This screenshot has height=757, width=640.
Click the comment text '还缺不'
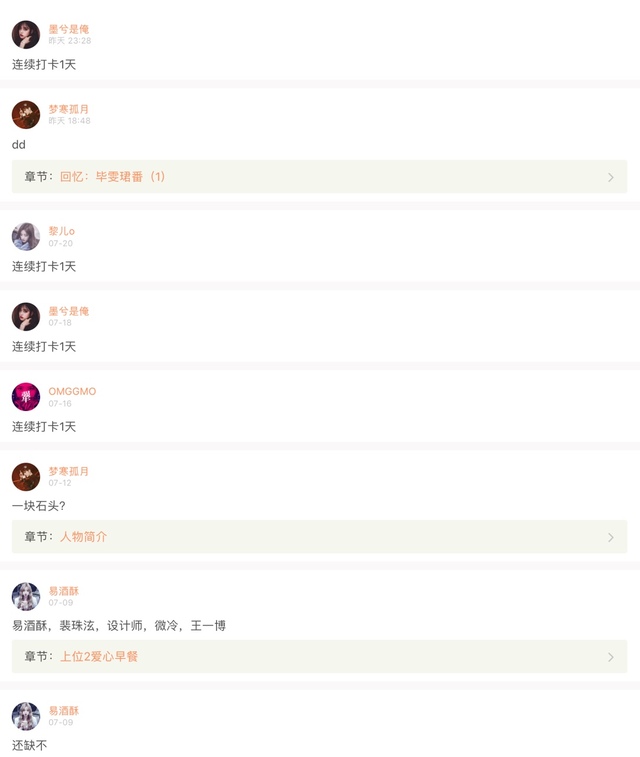[x=30, y=746]
